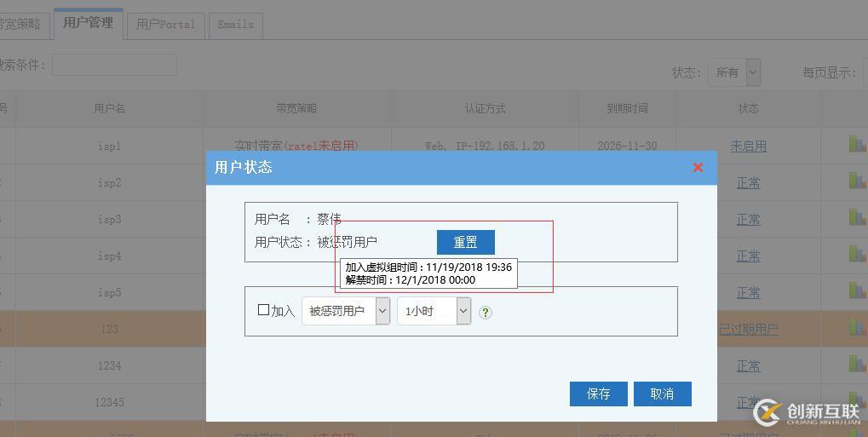Click 正常 status link for isp5
The height and width of the screenshot is (437, 868).
coord(749,292)
